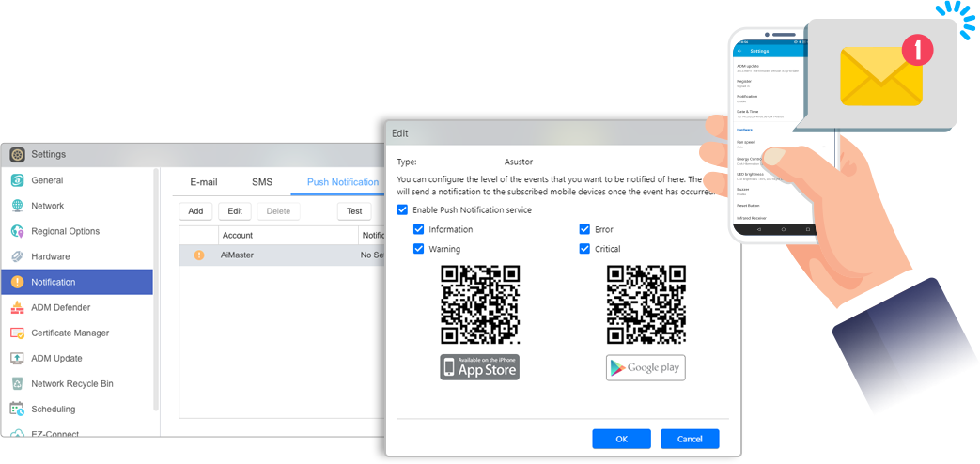Open Certificate Manager label in sidebar
This screenshot has height=464, width=980.
coord(70,333)
